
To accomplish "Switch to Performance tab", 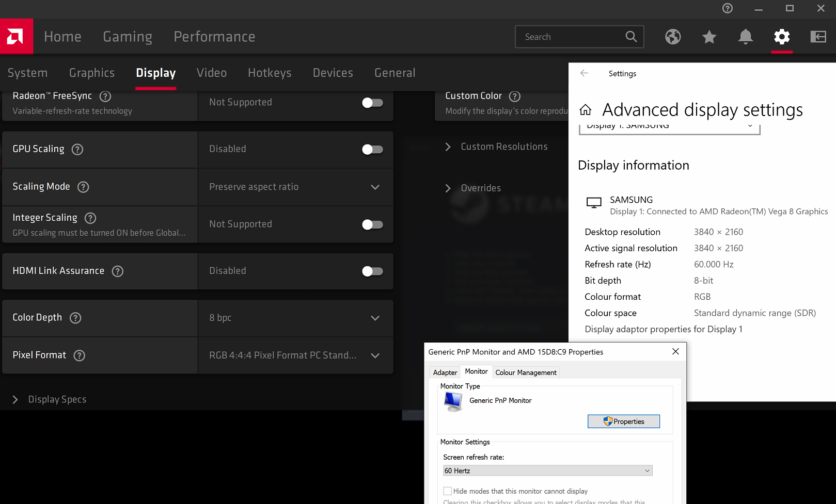I will 214,37.
